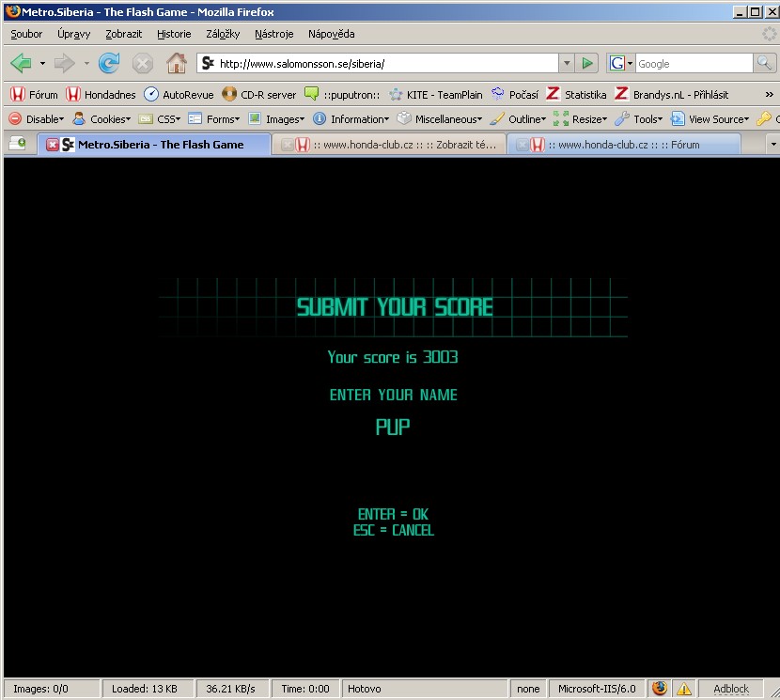Close the Metro.Siberia tab via red X
This screenshot has width=780, height=700.
click(53, 145)
